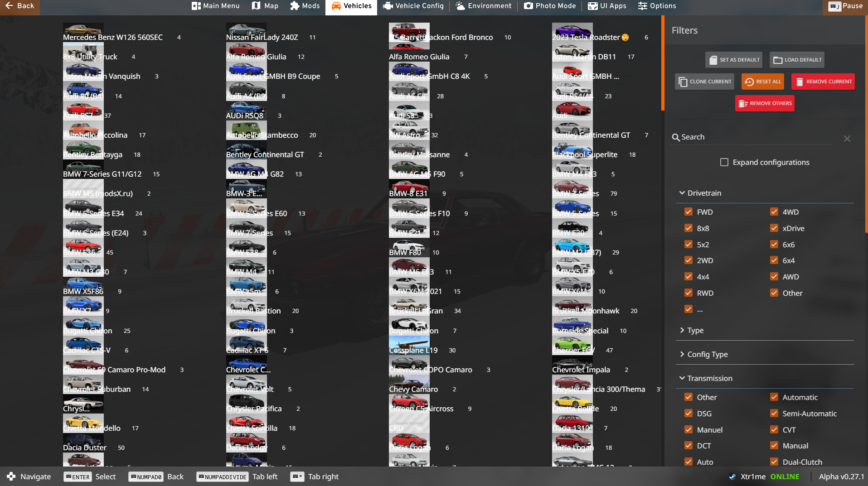Collapse the Transmission filter section
868x486 pixels.
tap(765, 378)
